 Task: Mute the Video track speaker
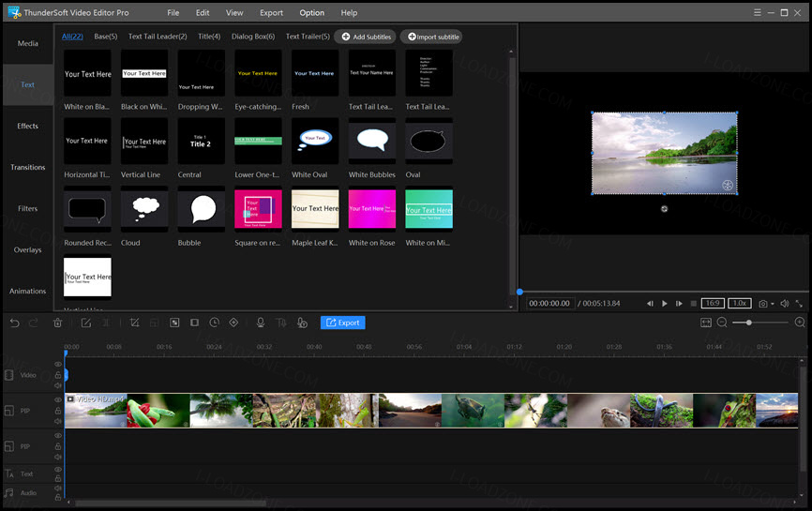[58, 385]
